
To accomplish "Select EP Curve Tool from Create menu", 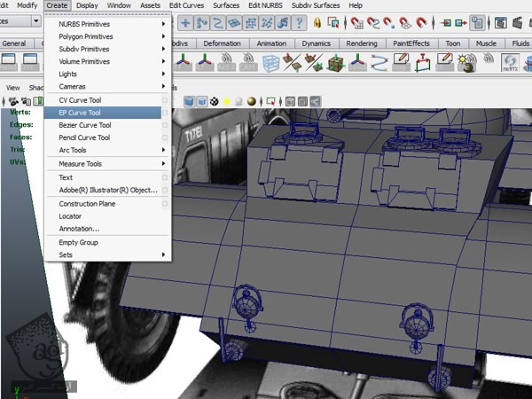I will tap(80, 113).
